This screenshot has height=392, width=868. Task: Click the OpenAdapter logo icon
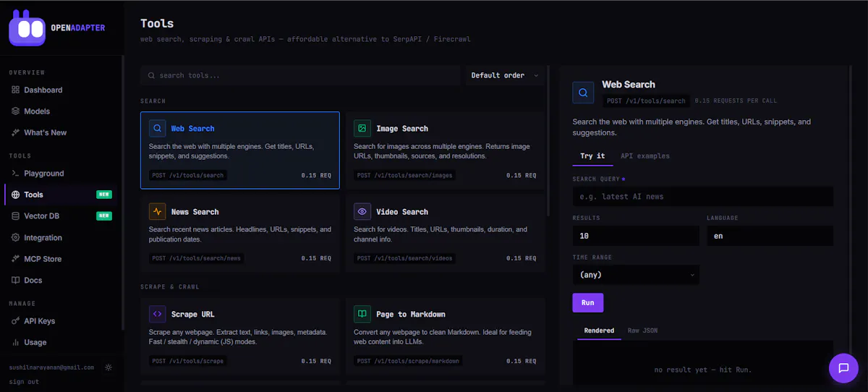[27, 27]
